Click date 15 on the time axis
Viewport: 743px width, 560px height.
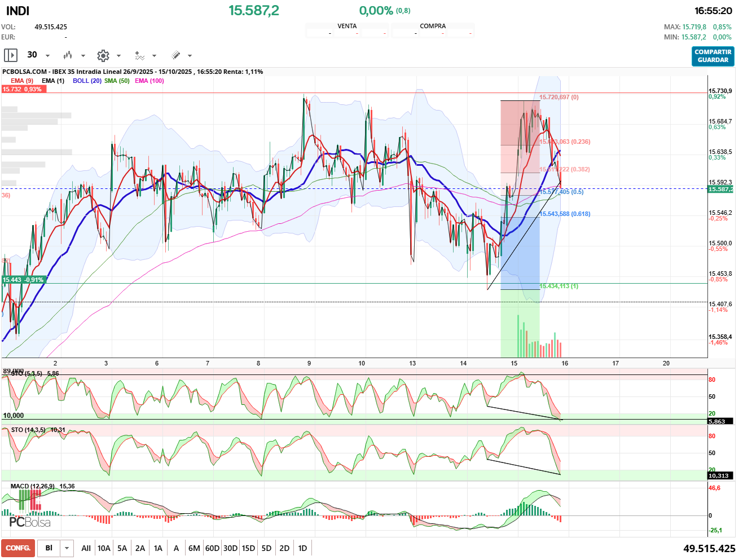coord(514,363)
